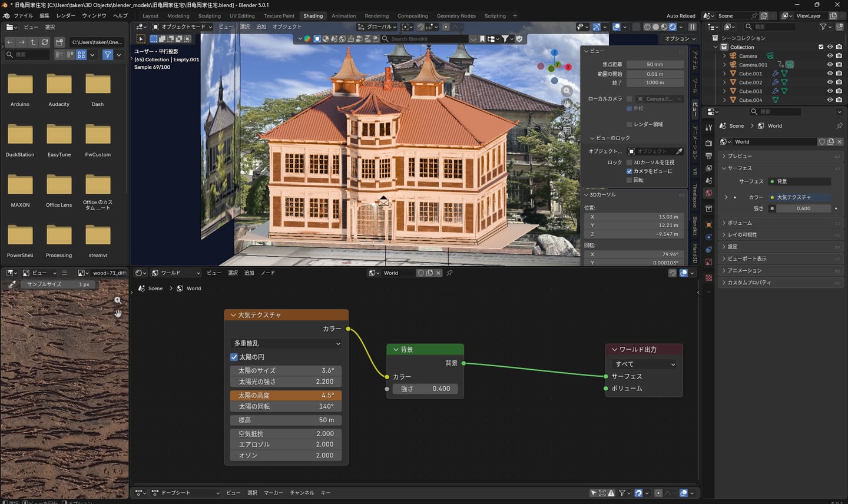Viewport: 848px width, 504px height.
Task: Switch to rendered viewport shading
Action: tap(673, 27)
